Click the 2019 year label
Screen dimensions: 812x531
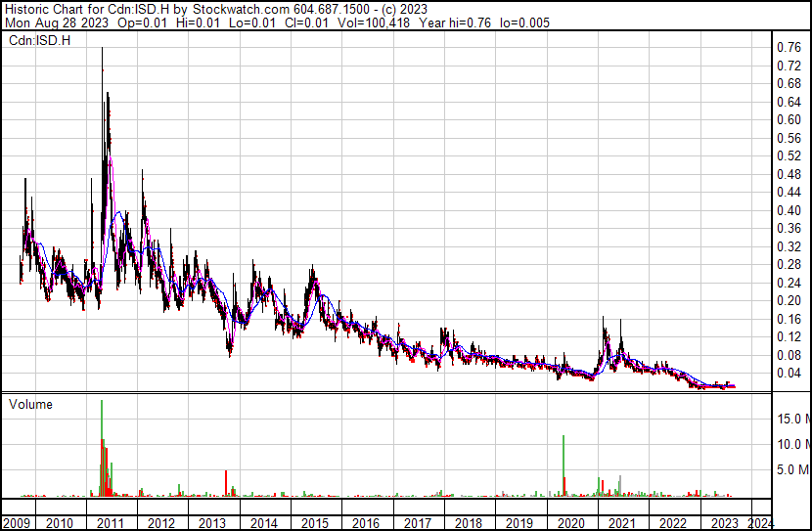pos(519,523)
